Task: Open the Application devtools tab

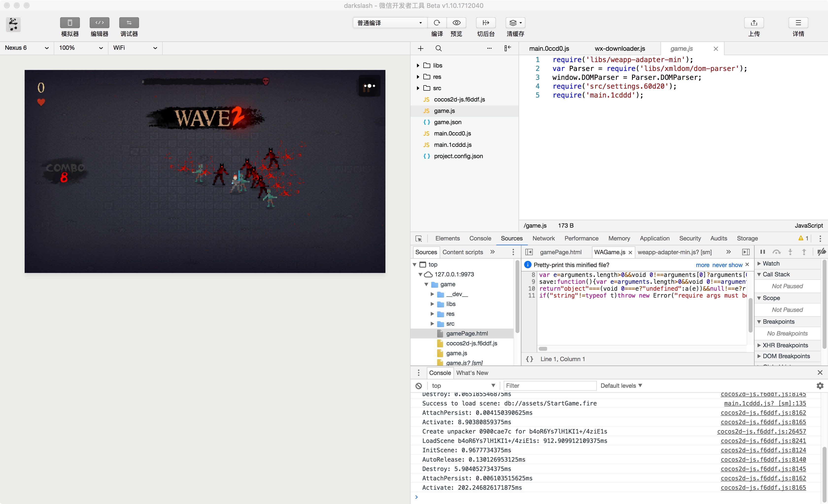Action: click(x=655, y=238)
